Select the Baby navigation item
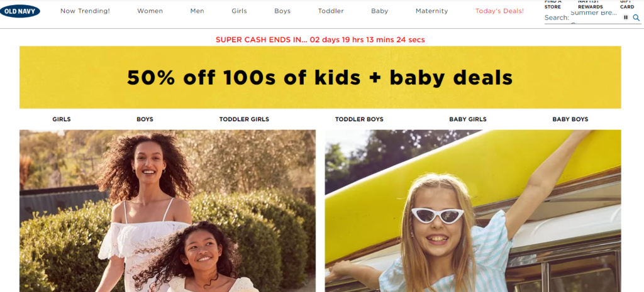 pyautogui.click(x=379, y=11)
